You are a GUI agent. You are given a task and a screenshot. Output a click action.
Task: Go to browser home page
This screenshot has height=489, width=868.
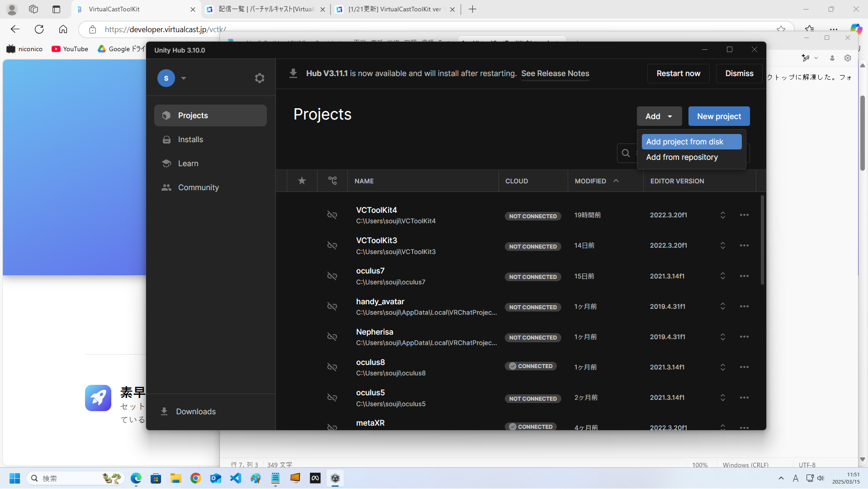point(63,29)
